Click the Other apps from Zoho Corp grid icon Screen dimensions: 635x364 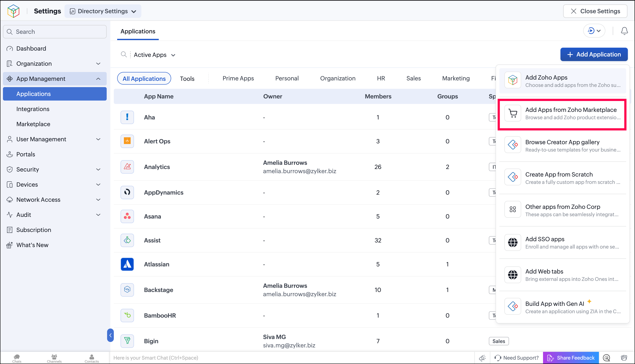tap(513, 209)
